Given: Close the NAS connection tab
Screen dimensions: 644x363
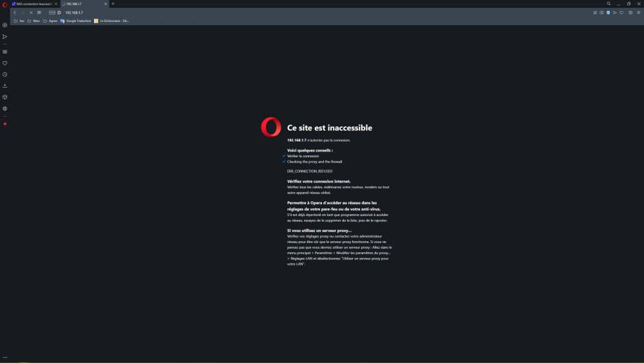Looking at the screenshot, I should (x=56, y=4).
